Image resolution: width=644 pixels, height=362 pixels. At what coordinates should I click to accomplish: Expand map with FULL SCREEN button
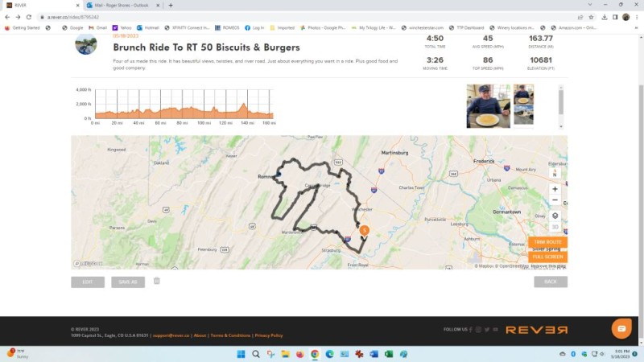[x=547, y=257]
